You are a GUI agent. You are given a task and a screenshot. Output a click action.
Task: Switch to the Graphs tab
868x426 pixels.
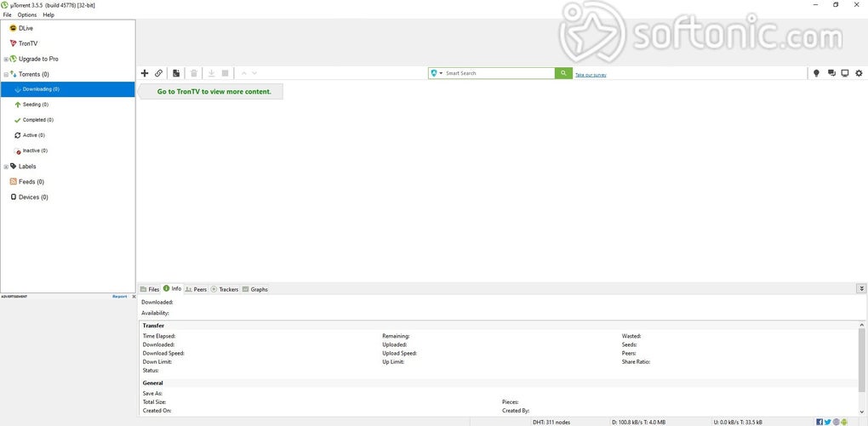click(x=254, y=289)
